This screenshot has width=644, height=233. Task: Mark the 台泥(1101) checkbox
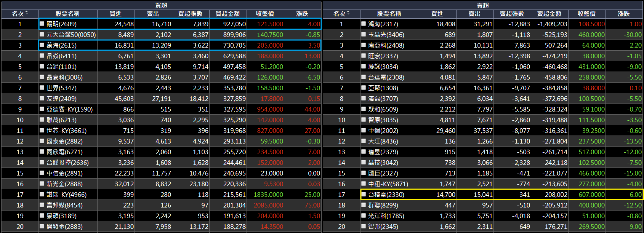(x=42, y=66)
